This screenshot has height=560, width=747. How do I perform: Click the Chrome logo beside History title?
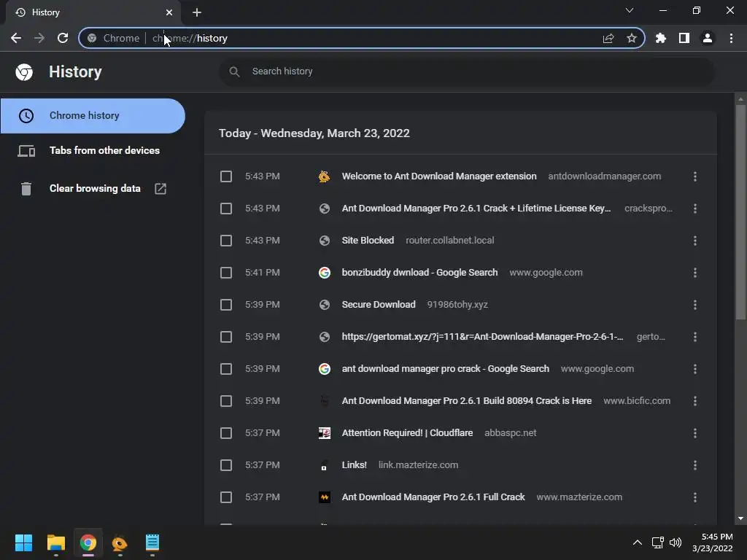(24, 72)
